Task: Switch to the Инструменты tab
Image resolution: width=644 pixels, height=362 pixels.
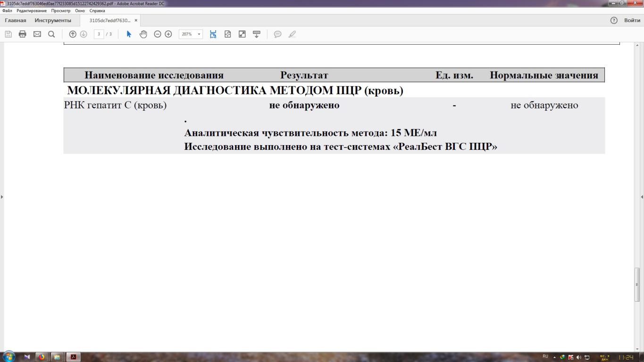Action: pos(53,20)
